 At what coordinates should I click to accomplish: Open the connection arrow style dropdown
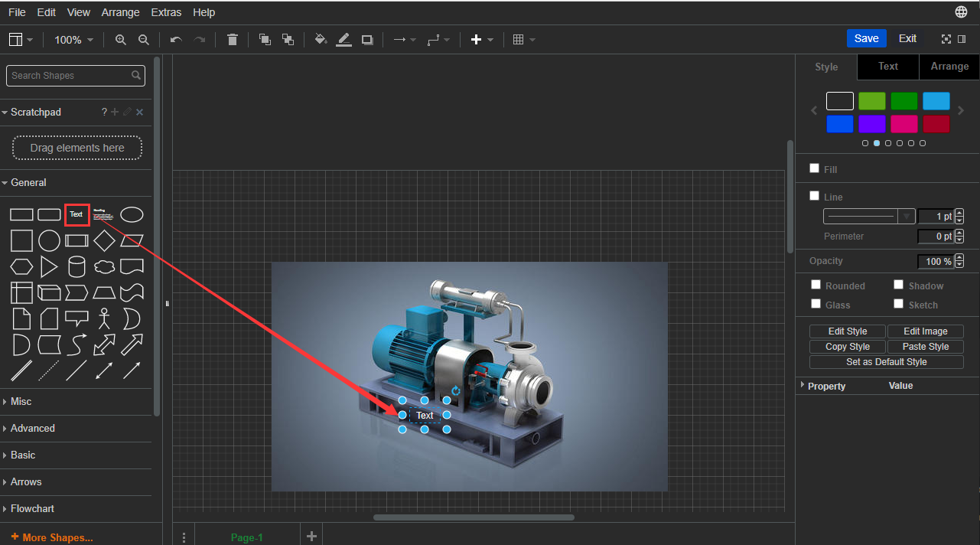(405, 40)
